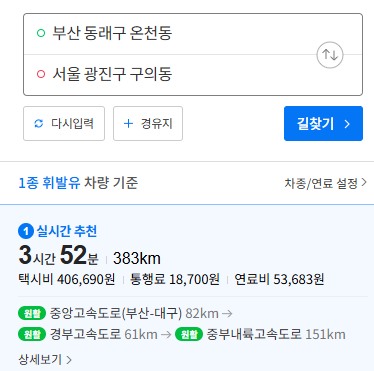374x371 pixels.
Task: Click the 원활 badge beside 중앙고속도로
Action: pos(32,313)
